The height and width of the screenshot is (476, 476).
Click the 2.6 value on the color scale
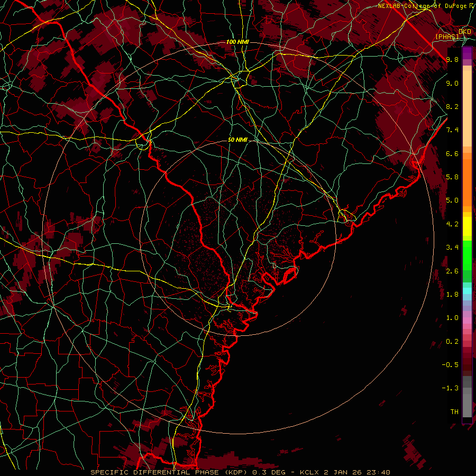[x=452, y=271]
